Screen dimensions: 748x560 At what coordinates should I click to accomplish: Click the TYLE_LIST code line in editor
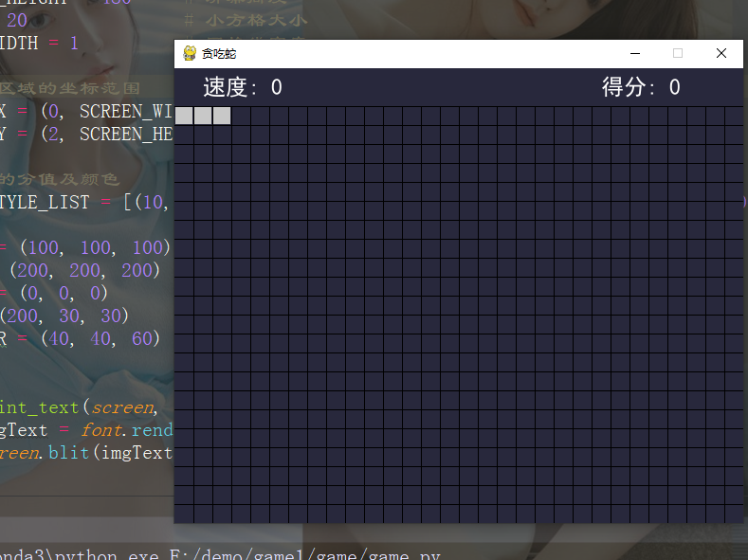pyautogui.click(x=84, y=202)
